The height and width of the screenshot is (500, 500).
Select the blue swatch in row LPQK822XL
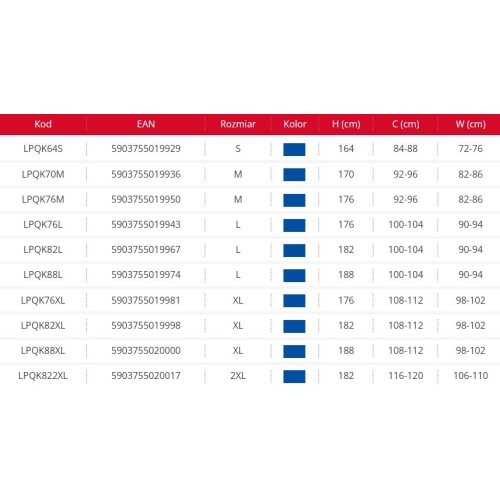pos(294,376)
